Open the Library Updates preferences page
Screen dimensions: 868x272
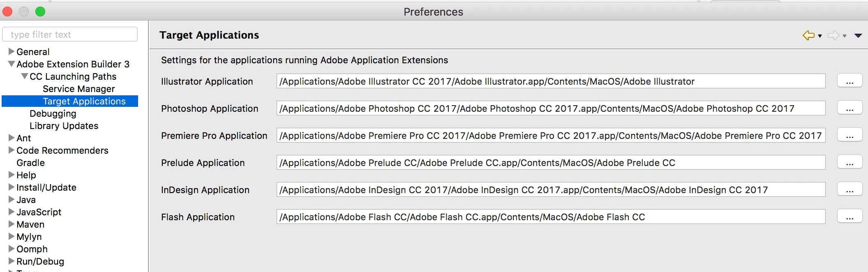tap(64, 126)
